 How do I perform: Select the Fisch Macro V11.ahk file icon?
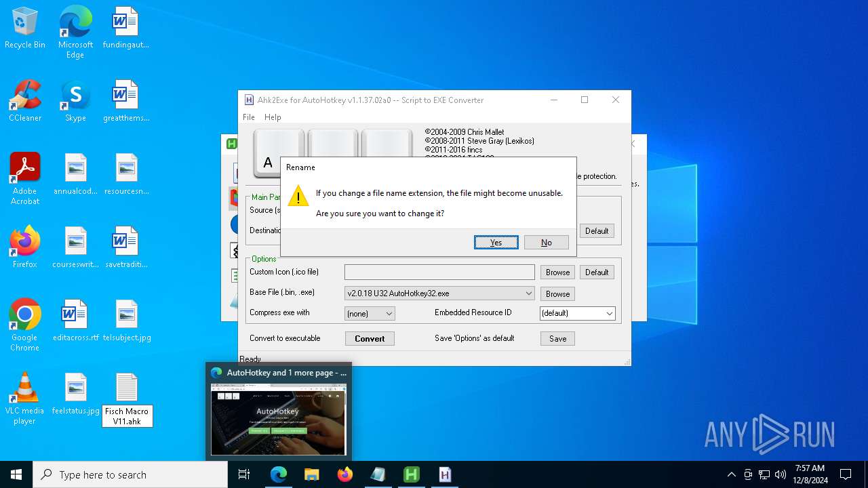click(x=127, y=400)
